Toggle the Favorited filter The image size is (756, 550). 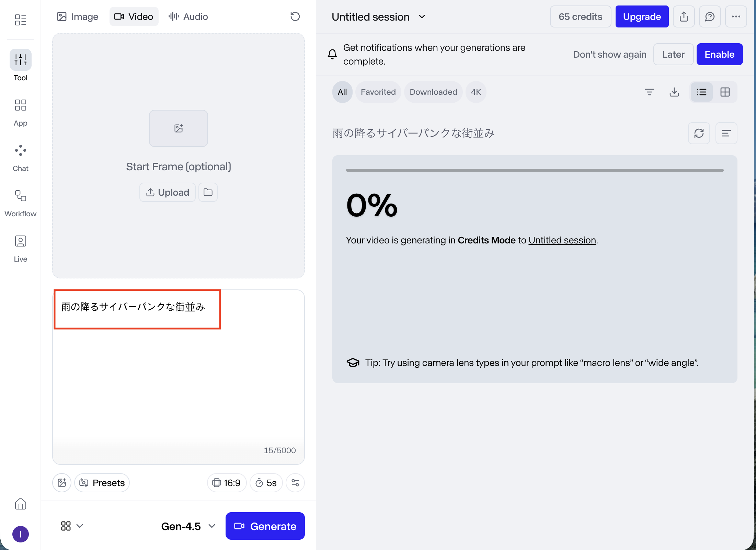click(378, 92)
